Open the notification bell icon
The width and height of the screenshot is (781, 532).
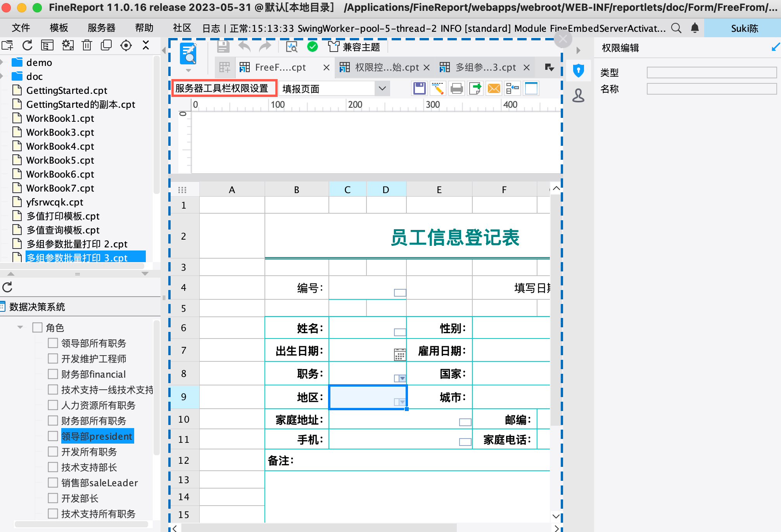click(695, 28)
